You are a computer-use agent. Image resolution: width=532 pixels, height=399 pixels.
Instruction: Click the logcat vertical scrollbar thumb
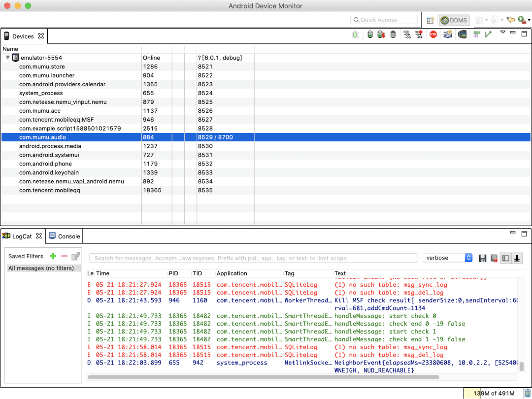coord(522,366)
